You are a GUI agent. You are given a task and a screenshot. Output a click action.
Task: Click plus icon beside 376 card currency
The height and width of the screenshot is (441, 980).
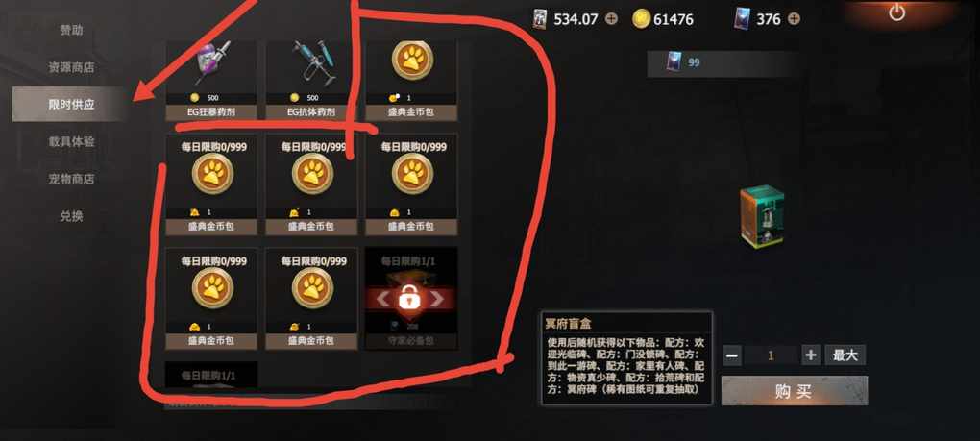pyautogui.click(x=793, y=19)
